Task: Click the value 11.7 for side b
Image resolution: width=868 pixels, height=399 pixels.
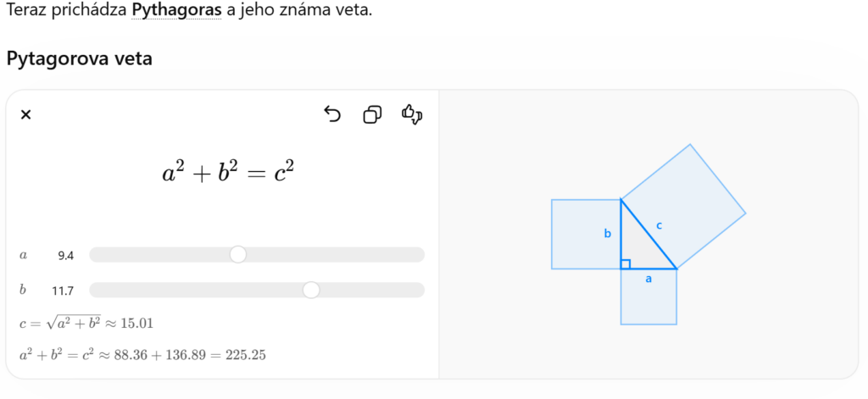Action: pos(63,291)
